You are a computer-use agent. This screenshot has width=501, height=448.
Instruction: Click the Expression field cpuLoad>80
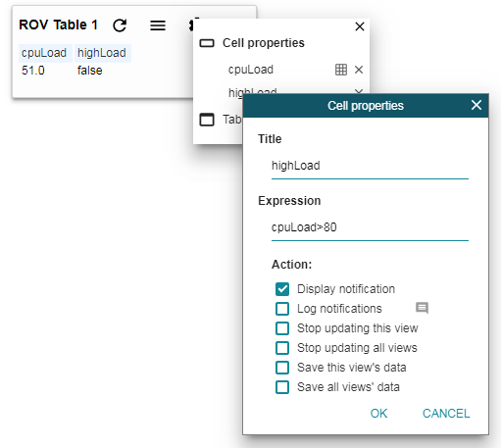[x=370, y=227]
